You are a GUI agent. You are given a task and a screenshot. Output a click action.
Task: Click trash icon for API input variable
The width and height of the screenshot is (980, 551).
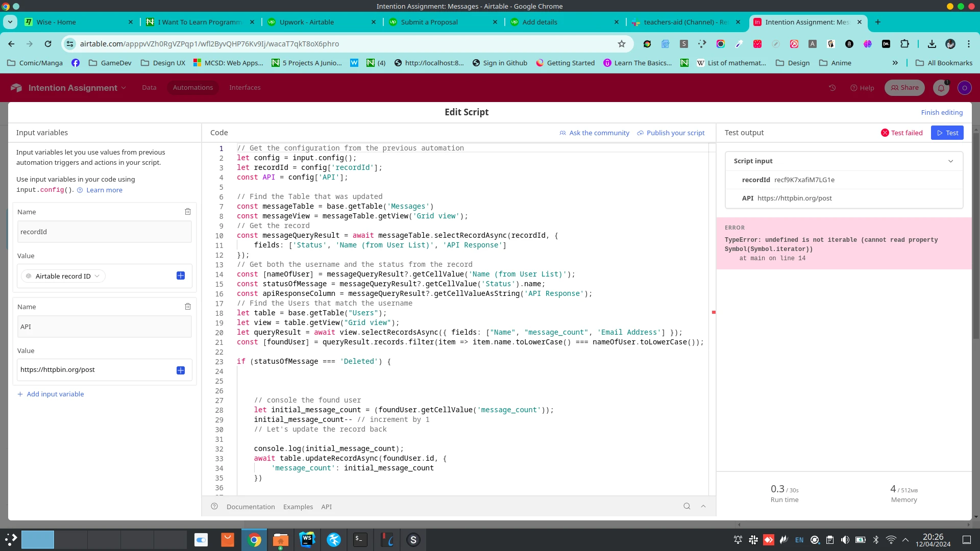point(188,307)
